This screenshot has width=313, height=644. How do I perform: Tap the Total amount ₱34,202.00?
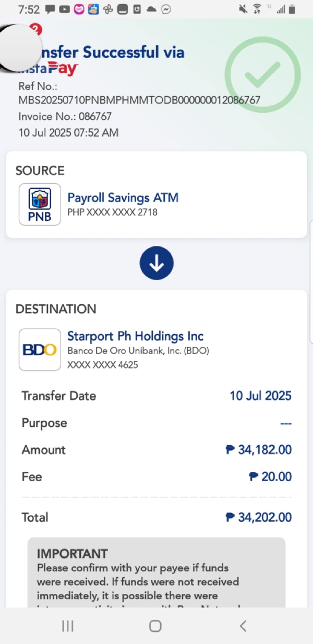(x=259, y=517)
